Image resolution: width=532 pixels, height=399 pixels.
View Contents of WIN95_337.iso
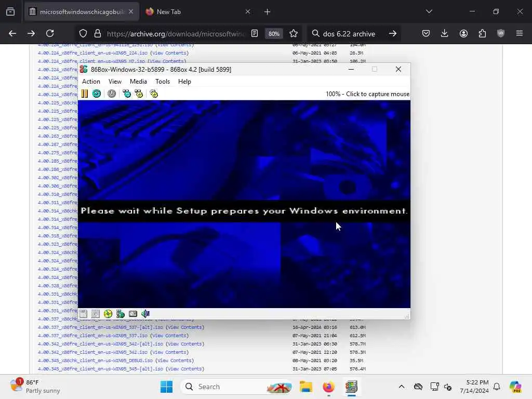point(169,336)
